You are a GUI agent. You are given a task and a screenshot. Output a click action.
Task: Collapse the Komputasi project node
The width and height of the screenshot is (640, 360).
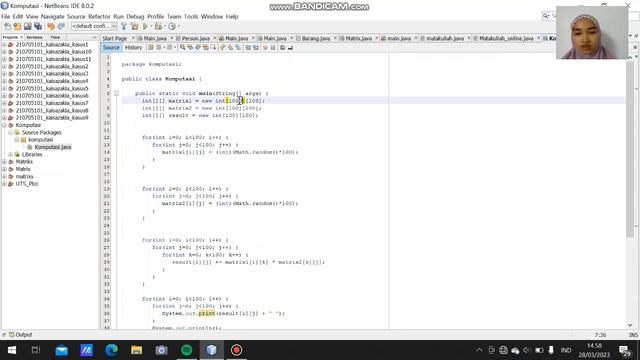pyautogui.click(x=4, y=125)
